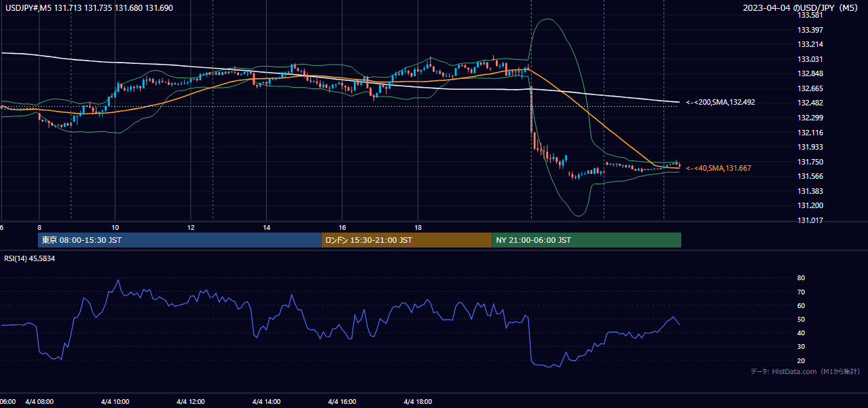Viewport: 868px width, 408px height.
Task: Click price axis value 131.566
Action: 810,176
